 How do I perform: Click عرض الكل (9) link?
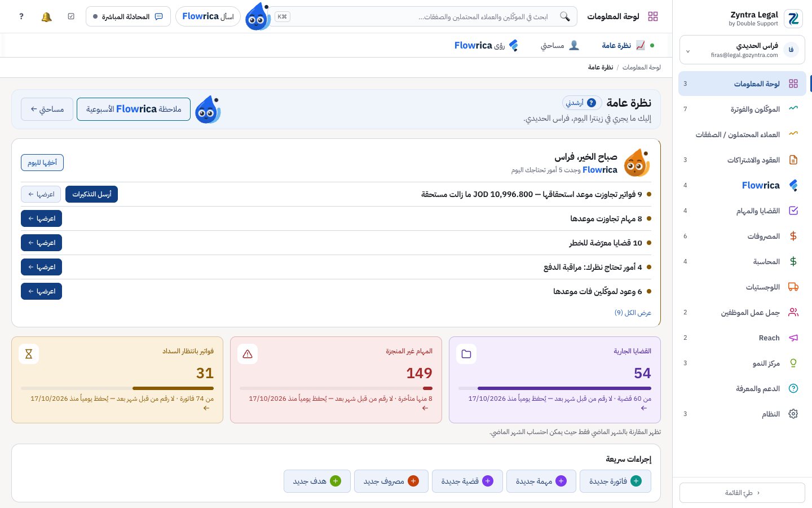(633, 313)
